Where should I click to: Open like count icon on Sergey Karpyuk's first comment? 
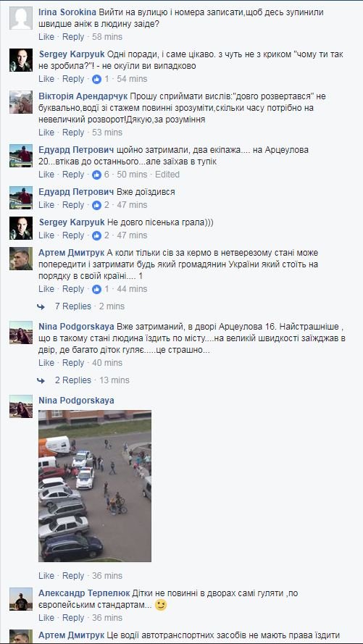[x=96, y=79]
